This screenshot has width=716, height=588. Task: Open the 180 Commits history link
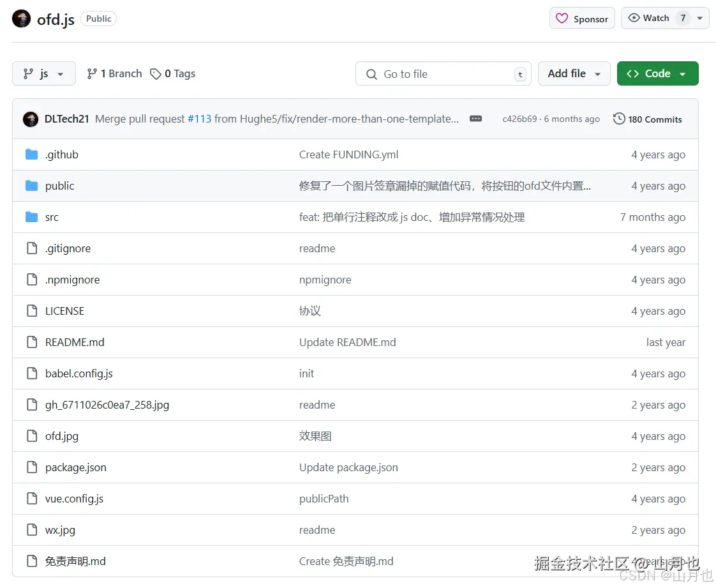coord(648,119)
